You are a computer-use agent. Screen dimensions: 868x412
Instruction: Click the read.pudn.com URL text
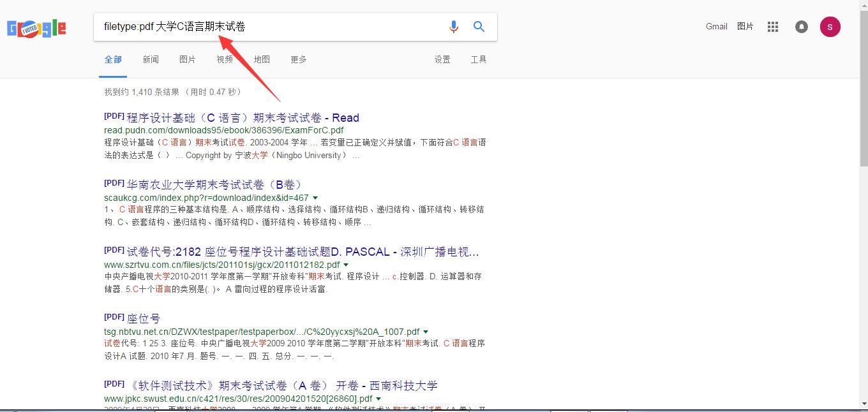tap(224, 130)
